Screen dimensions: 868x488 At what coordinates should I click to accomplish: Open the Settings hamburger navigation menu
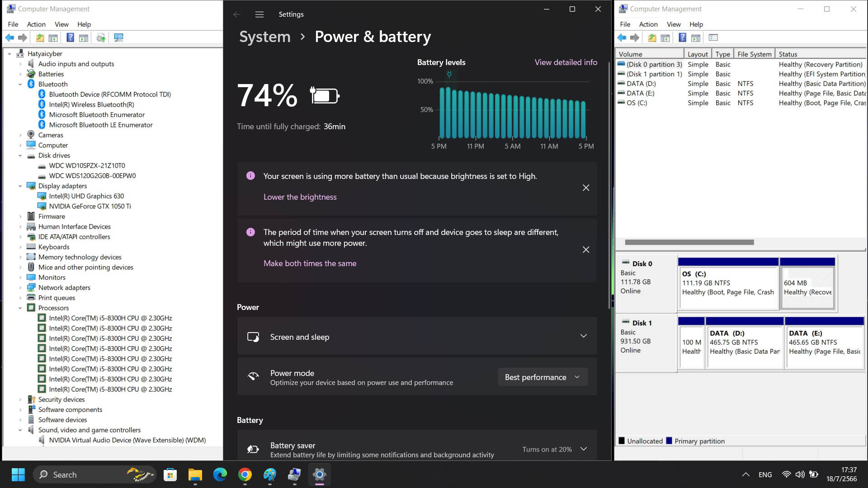point(259,14)
